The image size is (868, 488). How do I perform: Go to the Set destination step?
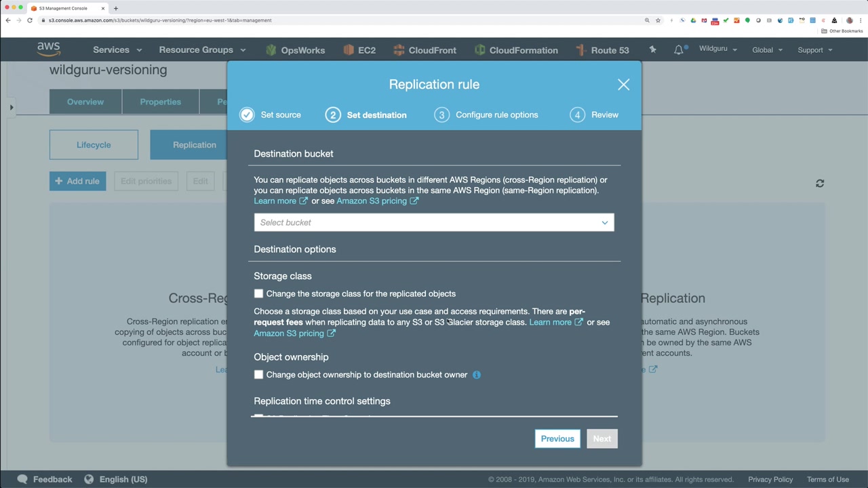tap(366, 115)
